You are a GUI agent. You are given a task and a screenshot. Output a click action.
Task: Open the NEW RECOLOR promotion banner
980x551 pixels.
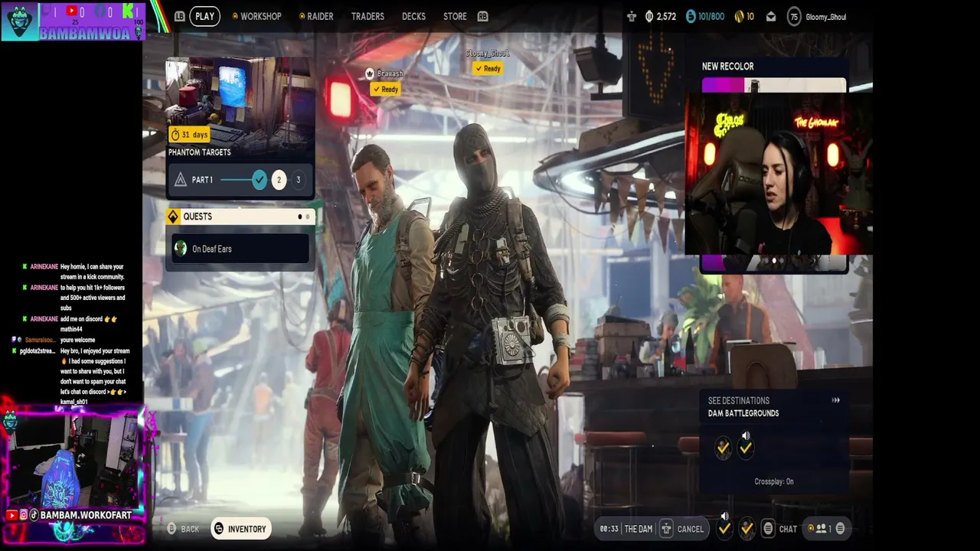(774, 75)
